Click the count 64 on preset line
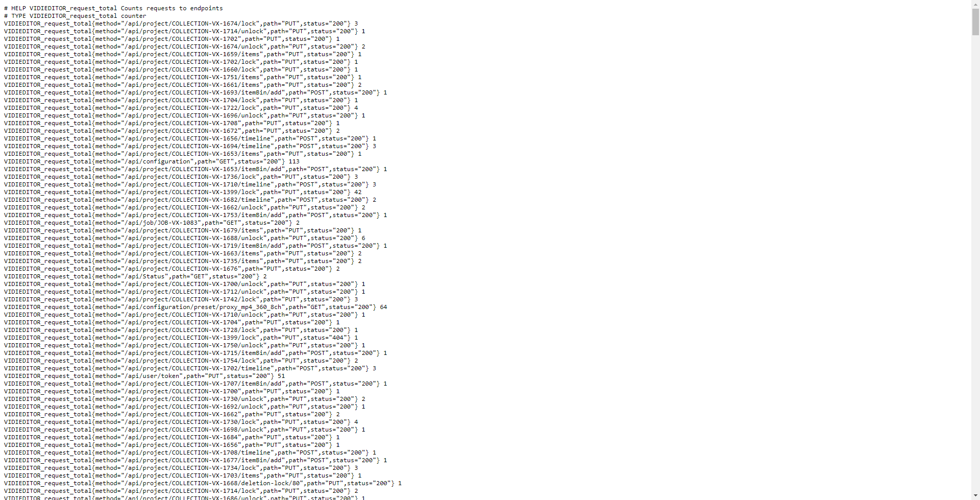This screenshot has width=980, height=500. [x=383, y=307]
